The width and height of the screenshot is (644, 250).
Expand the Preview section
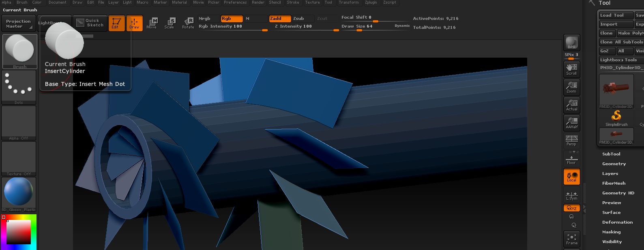tap(612, 203)
